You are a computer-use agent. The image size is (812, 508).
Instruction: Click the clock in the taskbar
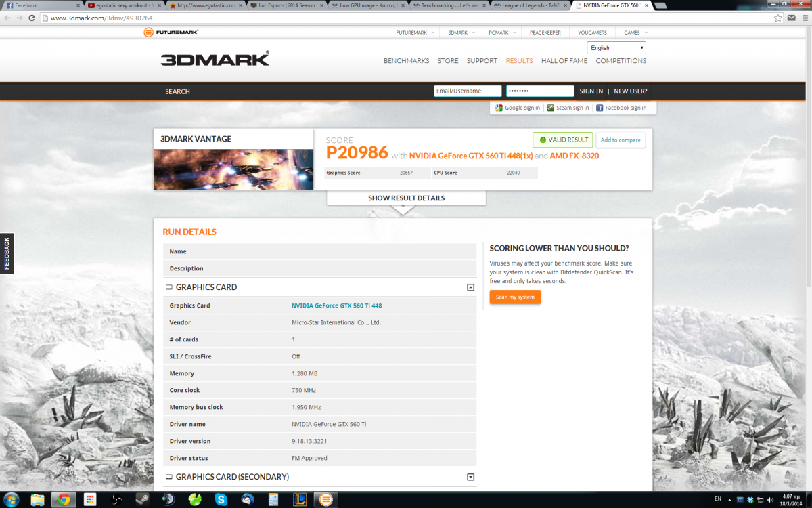coord(792,501)
